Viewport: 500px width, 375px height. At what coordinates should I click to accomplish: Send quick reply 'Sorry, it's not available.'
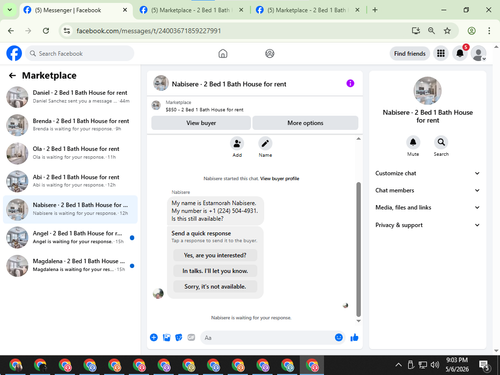click(215, 287)
